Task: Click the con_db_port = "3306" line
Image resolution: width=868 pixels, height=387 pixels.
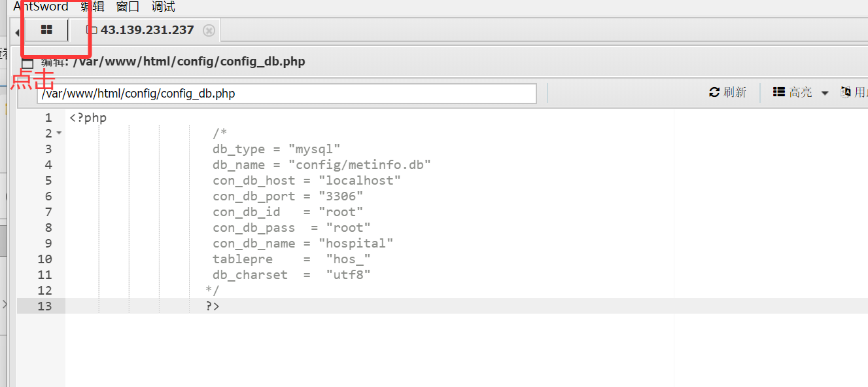Action: click(288, 196)
